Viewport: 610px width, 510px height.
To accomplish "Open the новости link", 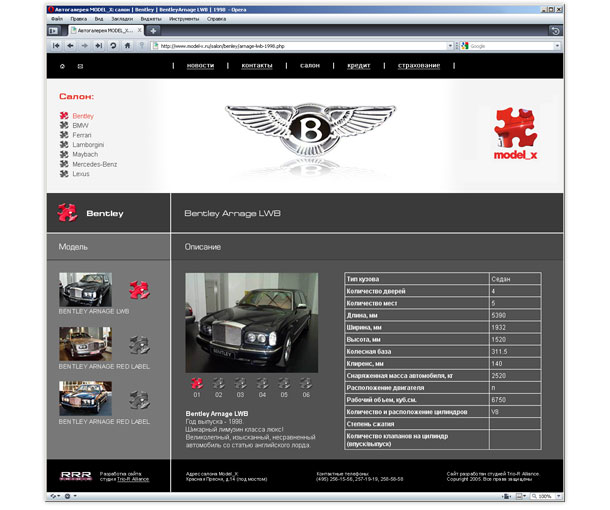I will pyautogui.click(x=200, y=66).
